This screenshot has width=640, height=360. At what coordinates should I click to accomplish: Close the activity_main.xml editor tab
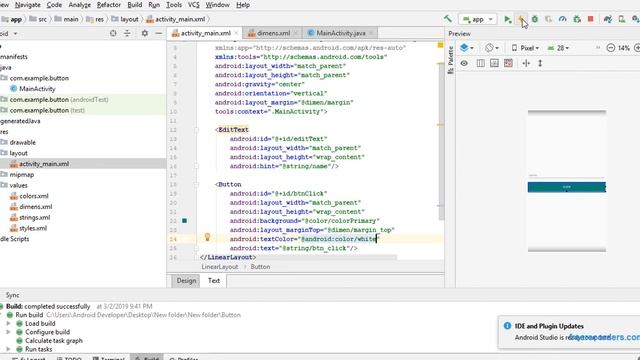236,33
